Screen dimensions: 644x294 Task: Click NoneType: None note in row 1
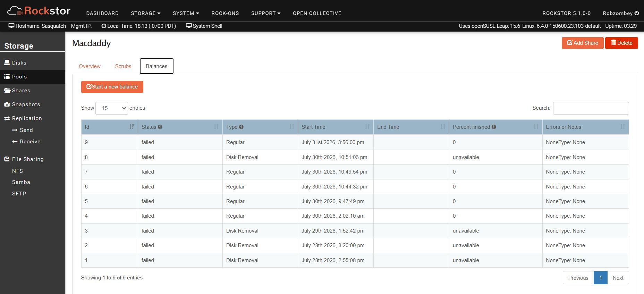click(x=565, y=260)
